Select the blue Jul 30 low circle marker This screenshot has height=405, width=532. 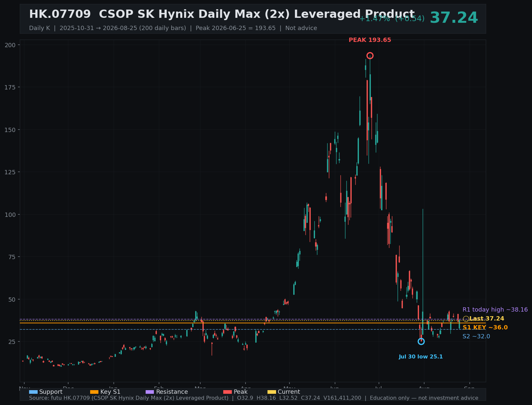pyautogui.click(x=421, y=341)
